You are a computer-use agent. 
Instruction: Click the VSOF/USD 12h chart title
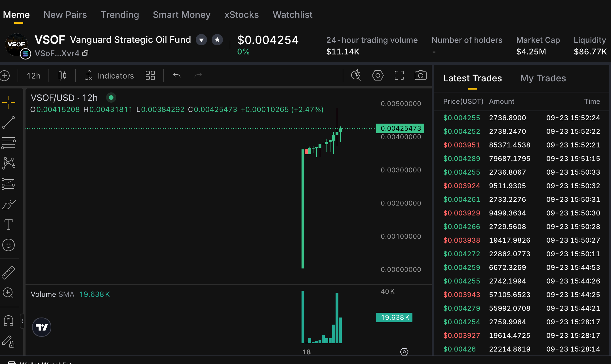point(64,98)
